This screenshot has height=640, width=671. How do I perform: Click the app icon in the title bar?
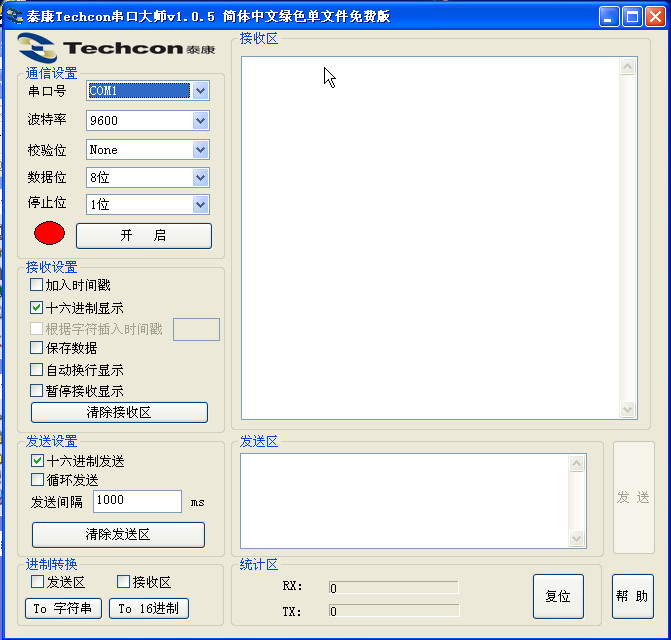(x=14, y=16)
